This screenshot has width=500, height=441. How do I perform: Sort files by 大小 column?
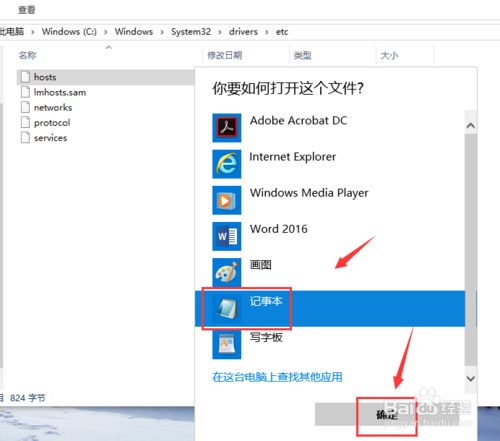(389, 55)
